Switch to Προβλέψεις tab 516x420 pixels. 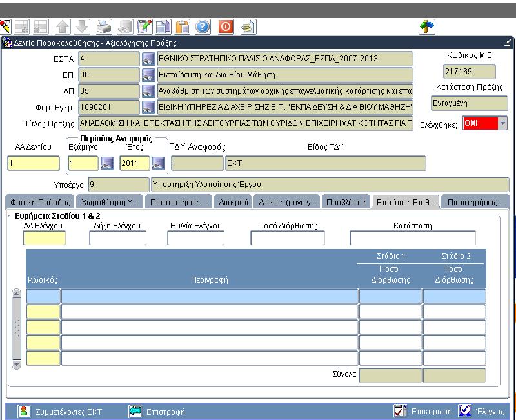346,202
